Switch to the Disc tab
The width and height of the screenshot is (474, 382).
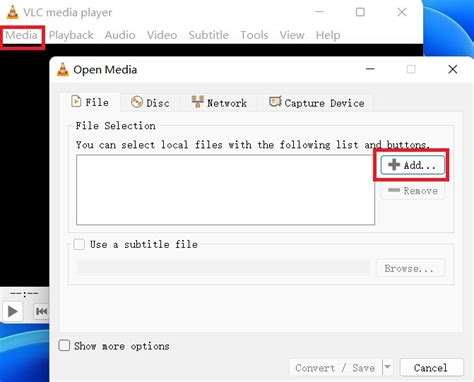coord(150,103)
